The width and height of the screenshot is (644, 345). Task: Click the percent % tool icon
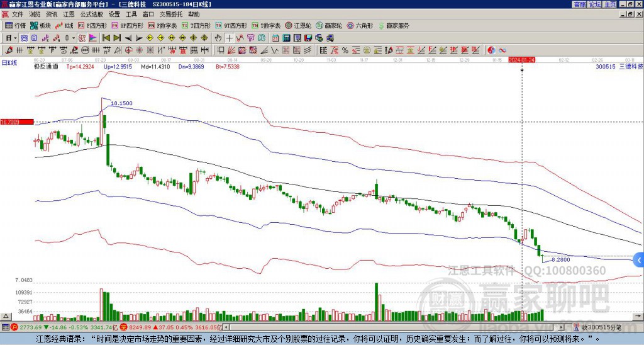point(345,50)
